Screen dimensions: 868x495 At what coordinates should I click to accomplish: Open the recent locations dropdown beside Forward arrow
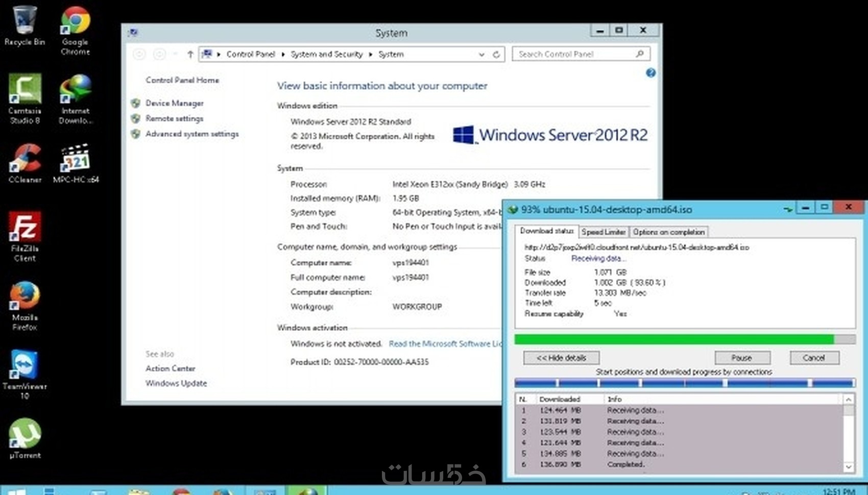pos(175,54)
